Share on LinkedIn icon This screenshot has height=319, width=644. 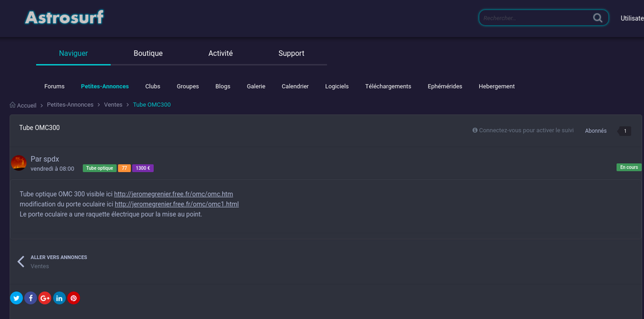(x=59, y=298)
